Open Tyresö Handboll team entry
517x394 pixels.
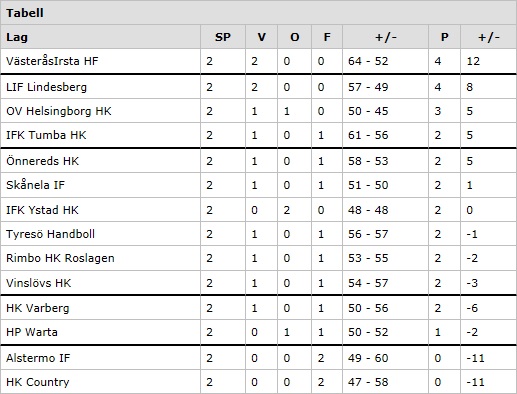click(x=50, y=234)
